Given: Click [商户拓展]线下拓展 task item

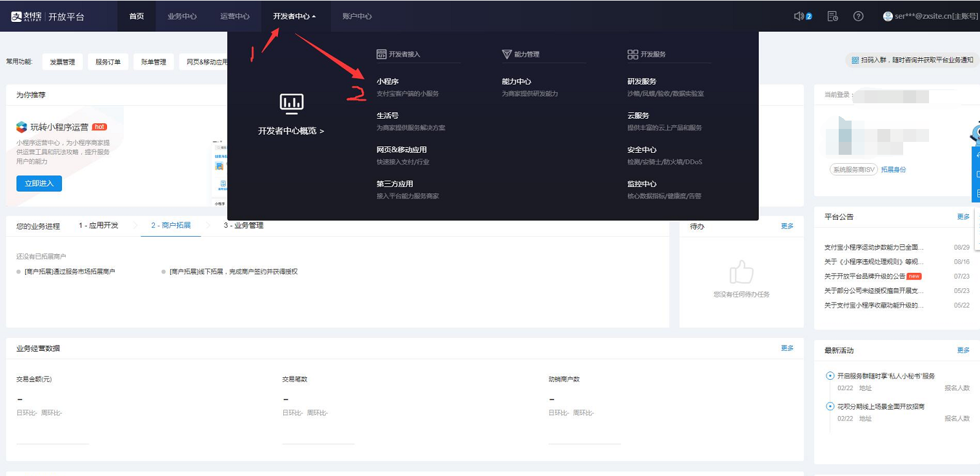Looking at the screenshot, I should pyautogui.click(x=234, y=272).
